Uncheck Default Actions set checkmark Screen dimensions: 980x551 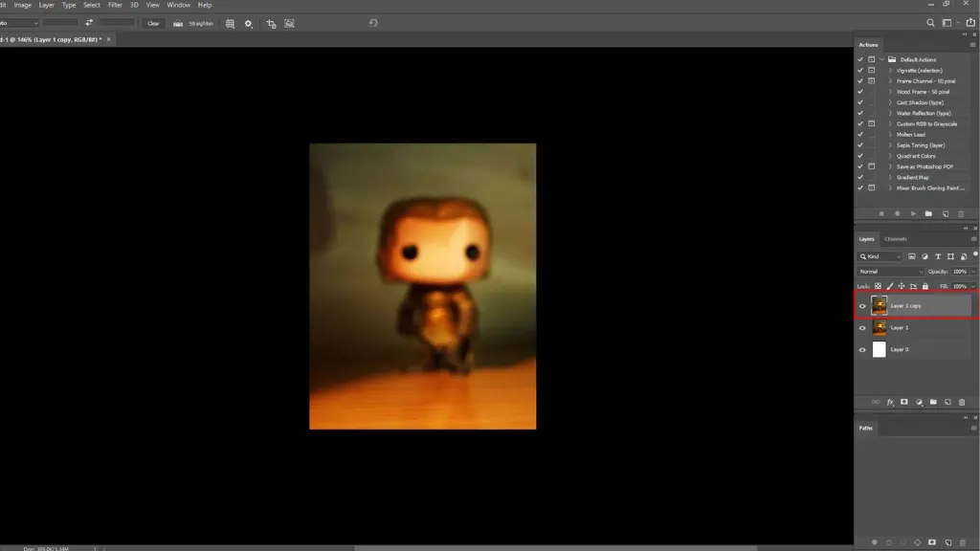click(860, 59)
